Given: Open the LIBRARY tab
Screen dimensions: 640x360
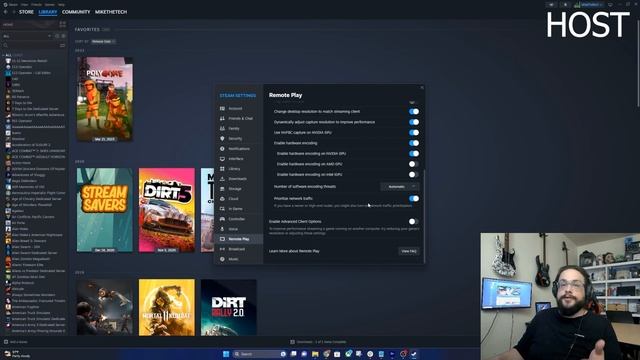Looking at the screenshot, I should [48, 12].
